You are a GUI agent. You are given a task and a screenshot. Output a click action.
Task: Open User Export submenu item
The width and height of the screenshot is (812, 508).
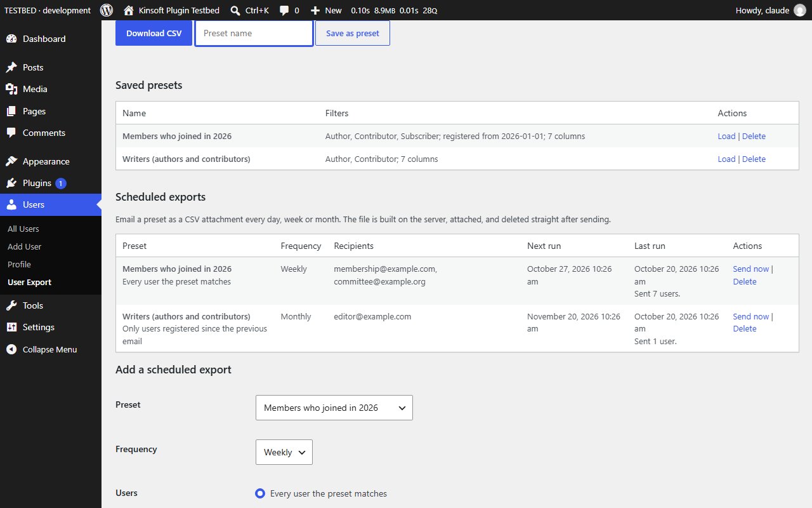[x=29, y=282]
